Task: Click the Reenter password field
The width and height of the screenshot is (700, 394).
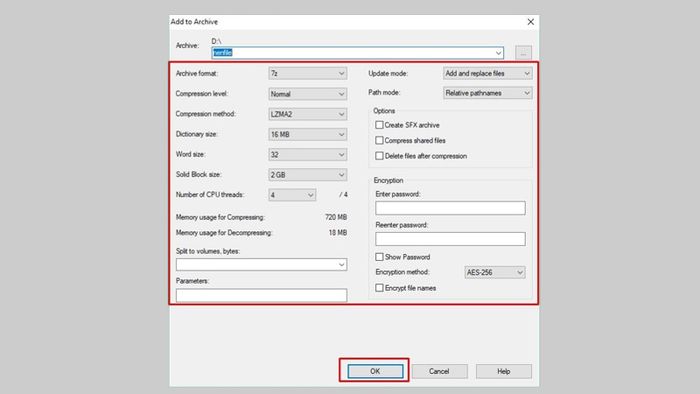Action: coord(450,239)
